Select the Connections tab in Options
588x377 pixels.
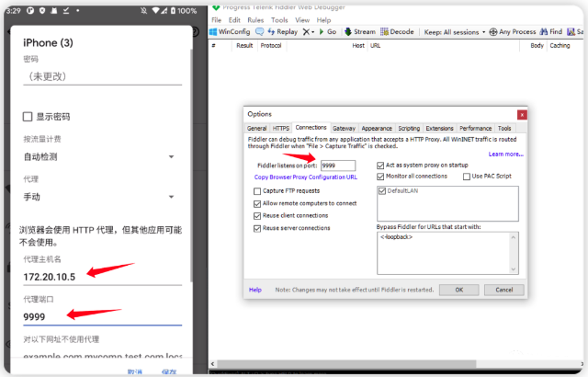tap(311, 128)
